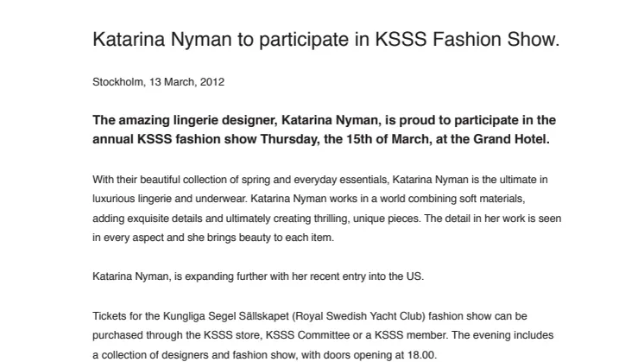
Task: Click the words 'KSSS store' in ticket paragraph
Action: (232, 335)
